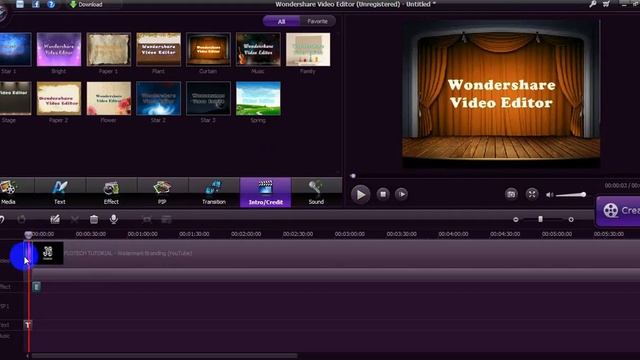Select the text clip T on Text track
Screen dimensions: 640x360
tap(27, 325)
